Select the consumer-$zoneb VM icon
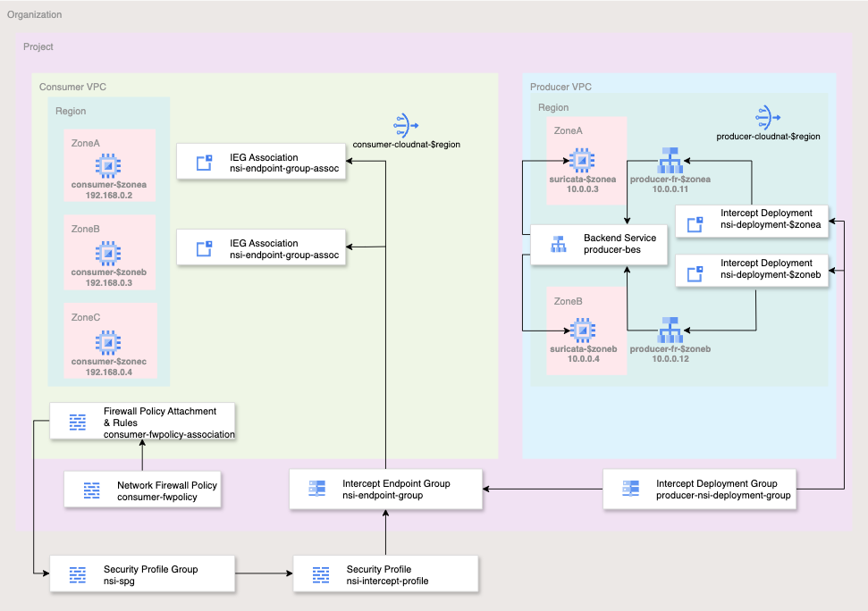Screen dimensions: 868x611 coord(108,253)
